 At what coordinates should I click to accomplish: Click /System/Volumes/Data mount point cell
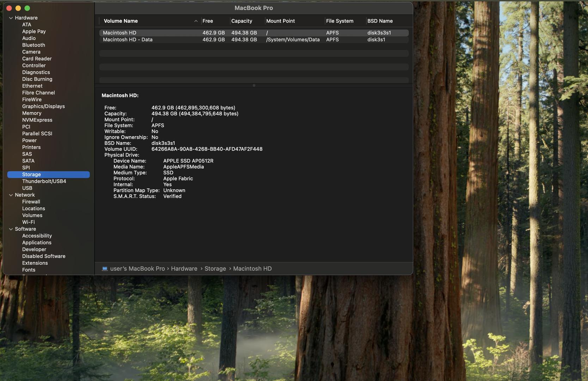[x=293, y=40]
